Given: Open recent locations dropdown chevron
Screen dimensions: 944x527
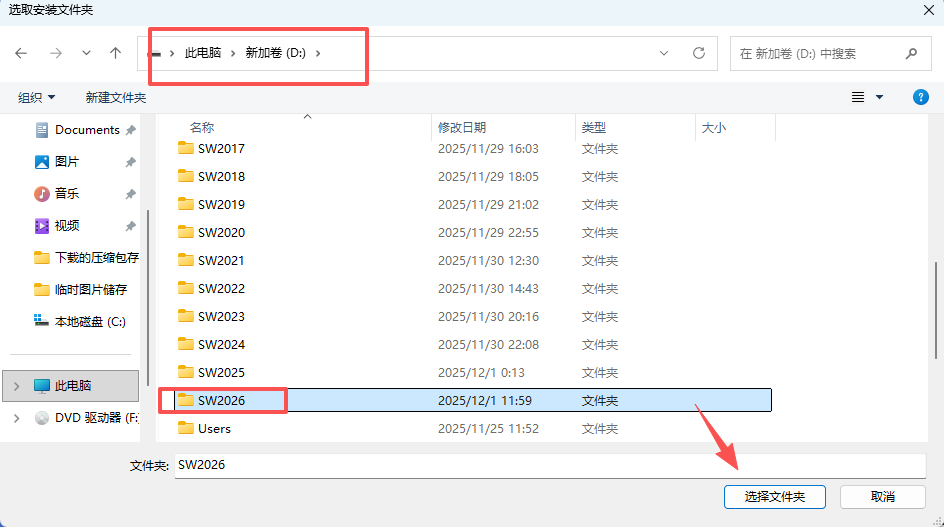Looking at the screenshot, I should (87, 53).
